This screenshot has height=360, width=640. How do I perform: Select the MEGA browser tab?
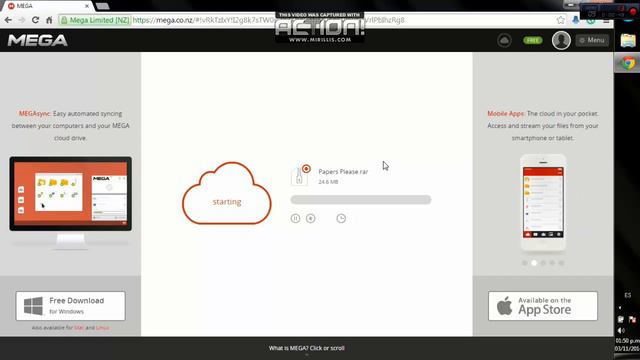coord(47,6)
